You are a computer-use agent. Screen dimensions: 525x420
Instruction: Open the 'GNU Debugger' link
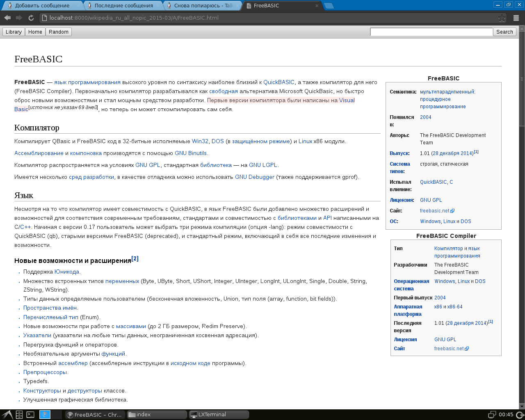pos(255,177)
